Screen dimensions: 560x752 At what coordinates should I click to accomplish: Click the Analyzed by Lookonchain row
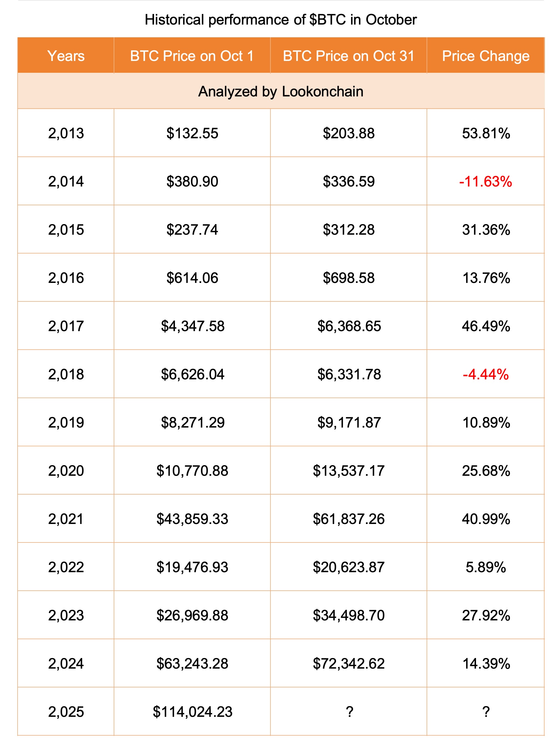click(281, 92)
